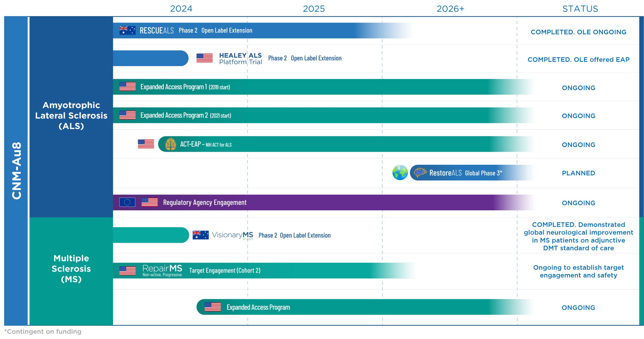Click the globe icon beside RestoreALS
The height and width of the screenshot is (339, 644).
[x=400, y=172]
